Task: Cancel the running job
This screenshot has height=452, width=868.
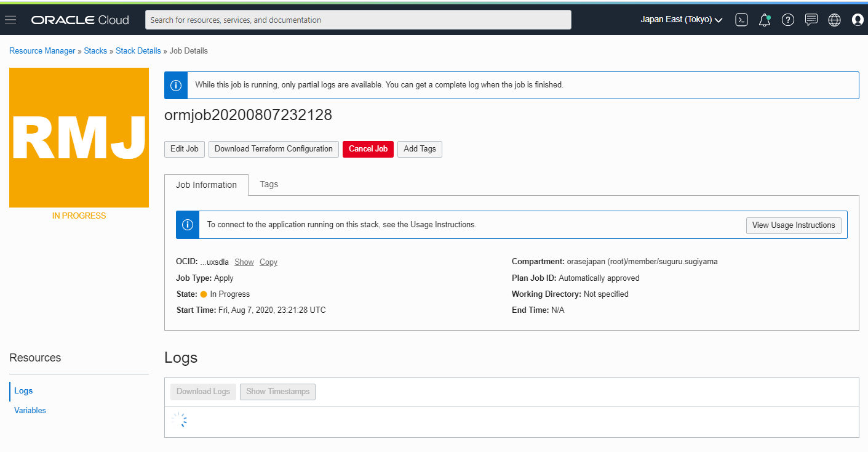Action: tap(368, 149)
